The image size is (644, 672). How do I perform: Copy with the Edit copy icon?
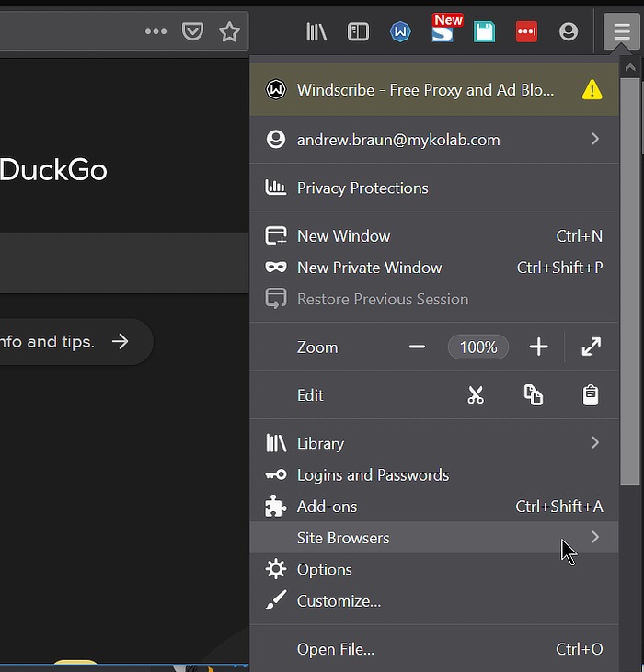pyautogui.click(x=533, y=394)
